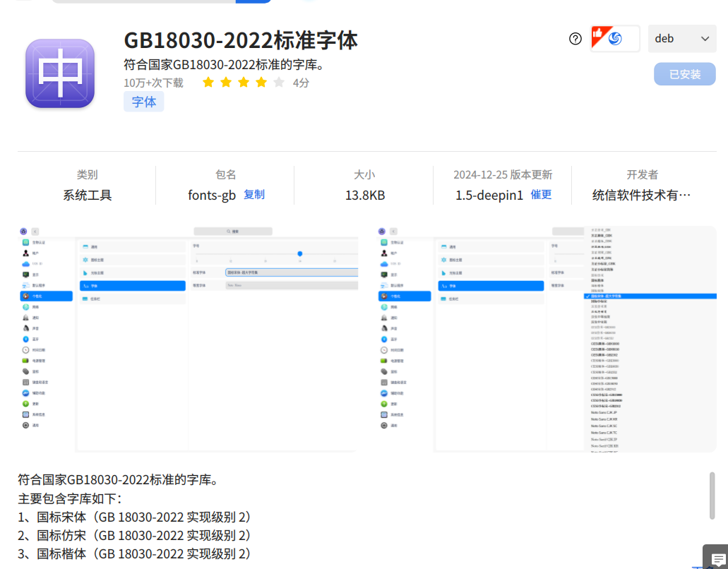
Task: Click the 已安装 button
Action: tap(685, 74)
